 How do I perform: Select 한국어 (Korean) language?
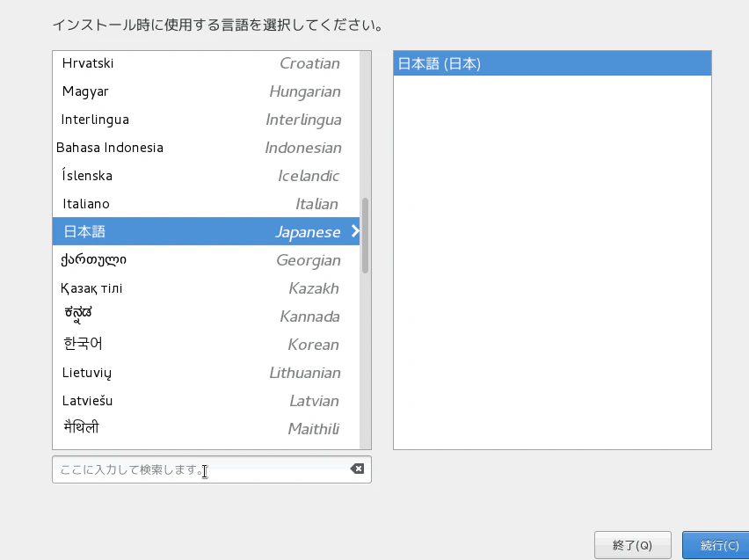click(206, 344)
